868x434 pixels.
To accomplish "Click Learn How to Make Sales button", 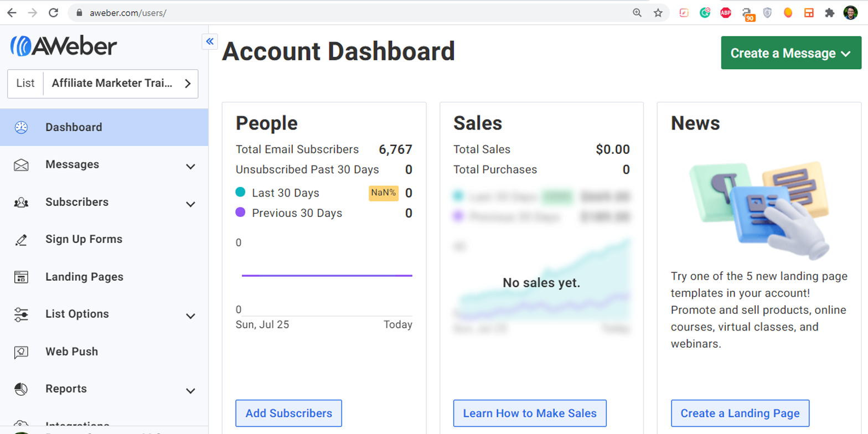I will (x=530, y=414).
